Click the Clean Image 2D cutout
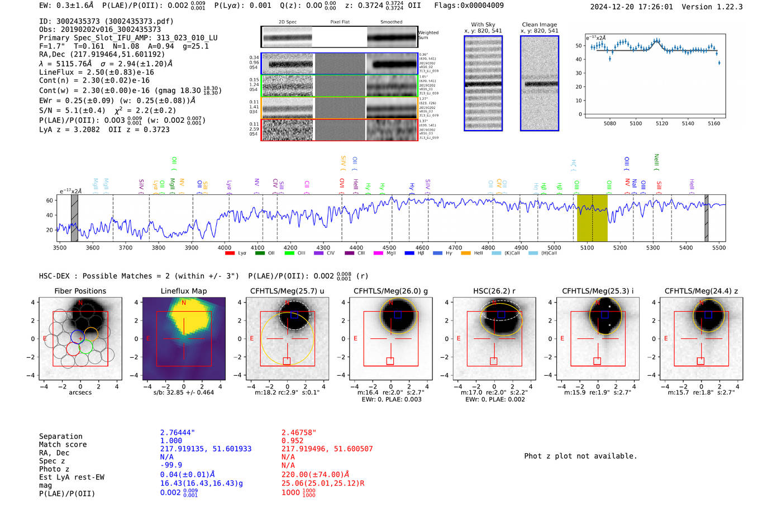Viewport: 782px width, 532px height. point(540,83)
